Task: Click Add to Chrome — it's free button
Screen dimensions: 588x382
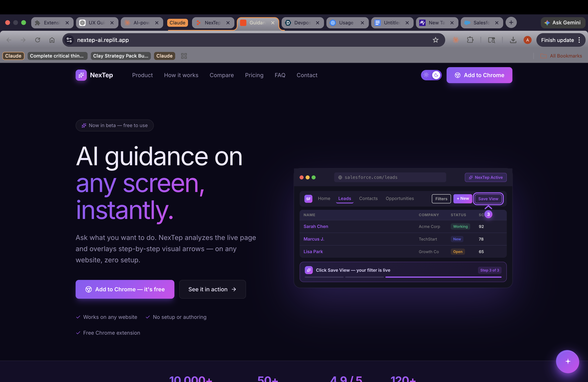Action: click(125, 289)
